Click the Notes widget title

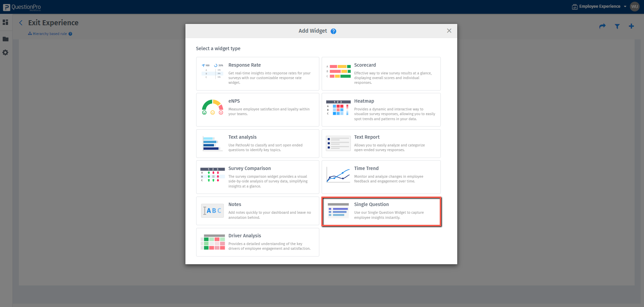pyautogui.click(x=235, y=204)
